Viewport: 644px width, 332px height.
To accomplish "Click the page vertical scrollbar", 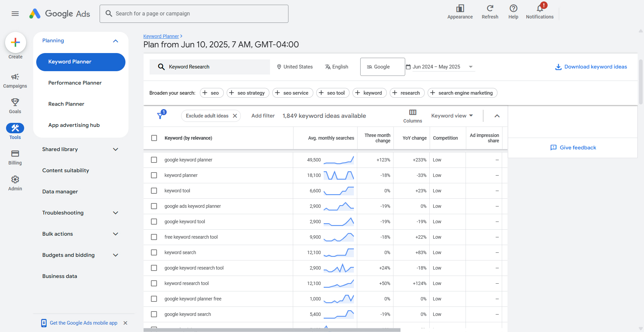I will (641, 82).
